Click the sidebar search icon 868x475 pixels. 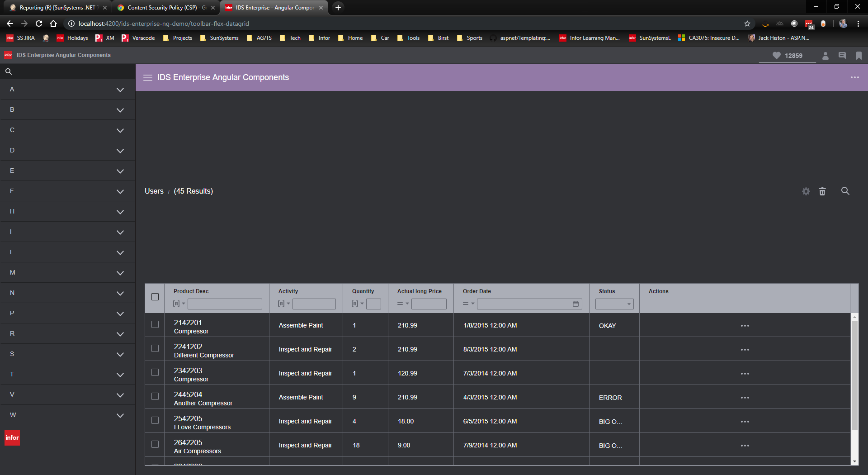[x=8, y=71]
